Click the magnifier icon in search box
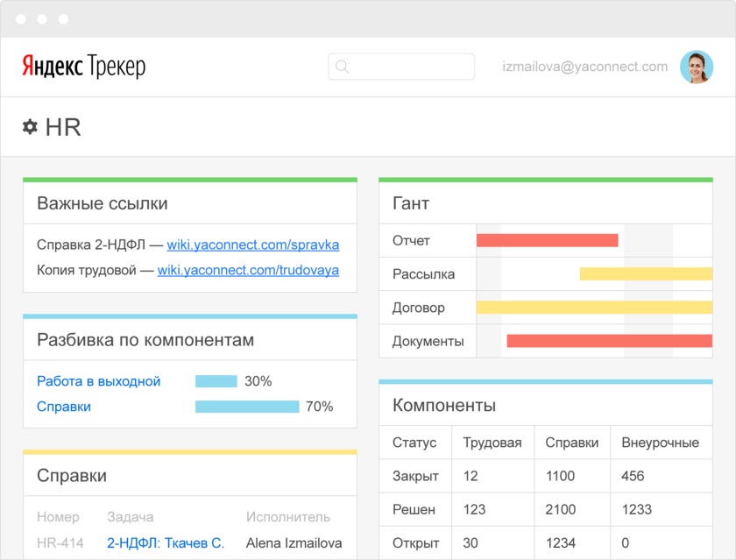The image size is (736, 560). 342,67
